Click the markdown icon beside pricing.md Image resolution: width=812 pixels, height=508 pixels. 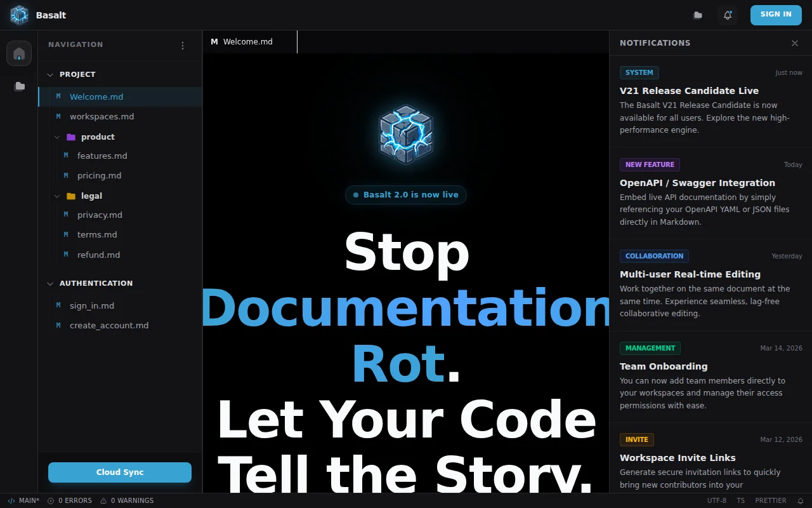66,175
